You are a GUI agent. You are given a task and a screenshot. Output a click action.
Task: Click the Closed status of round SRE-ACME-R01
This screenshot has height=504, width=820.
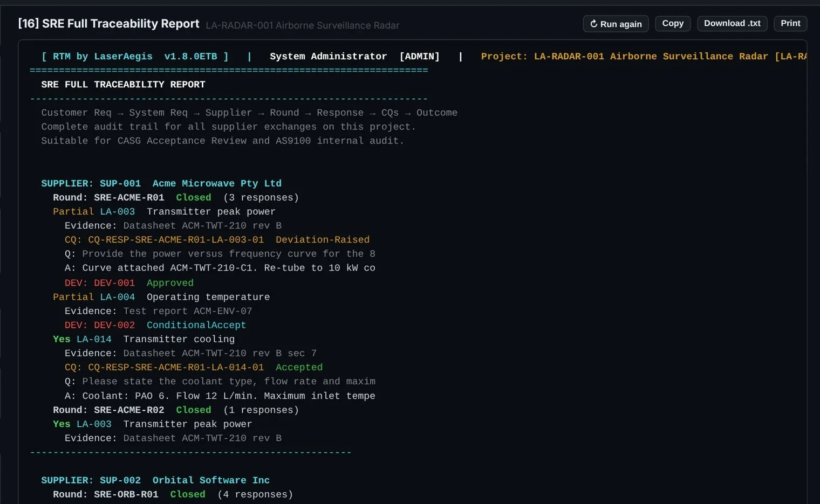tap(194, 198)
